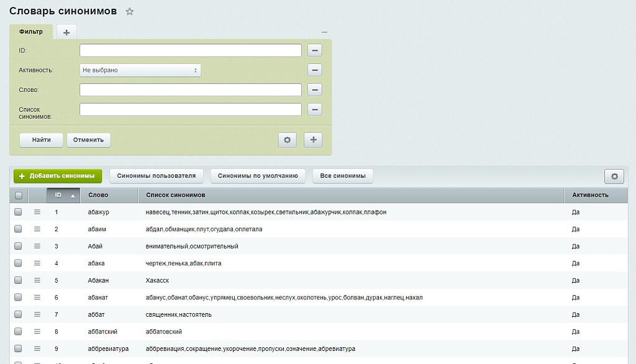Remove the Список синонимов filter row

point(315,110)
